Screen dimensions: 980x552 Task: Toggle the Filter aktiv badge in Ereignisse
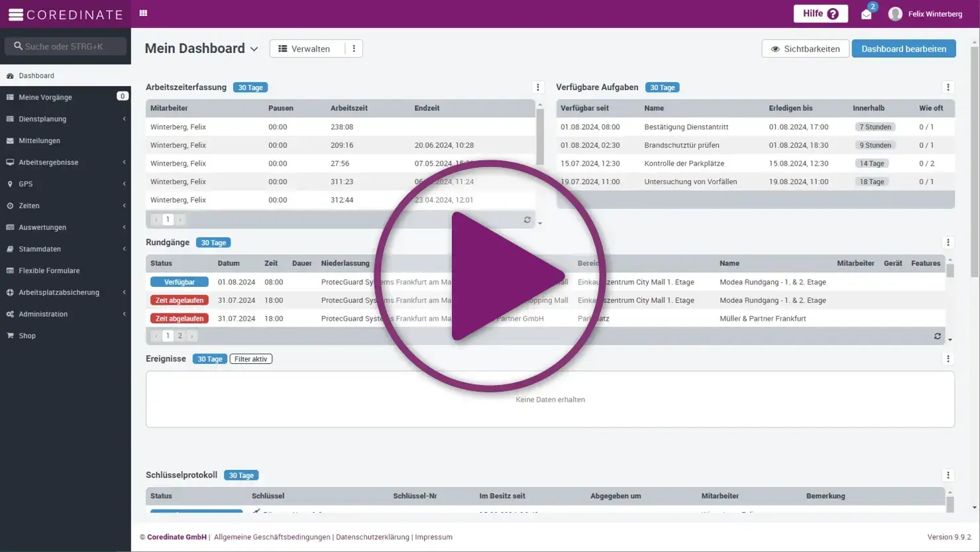click(x=250, y=359)
